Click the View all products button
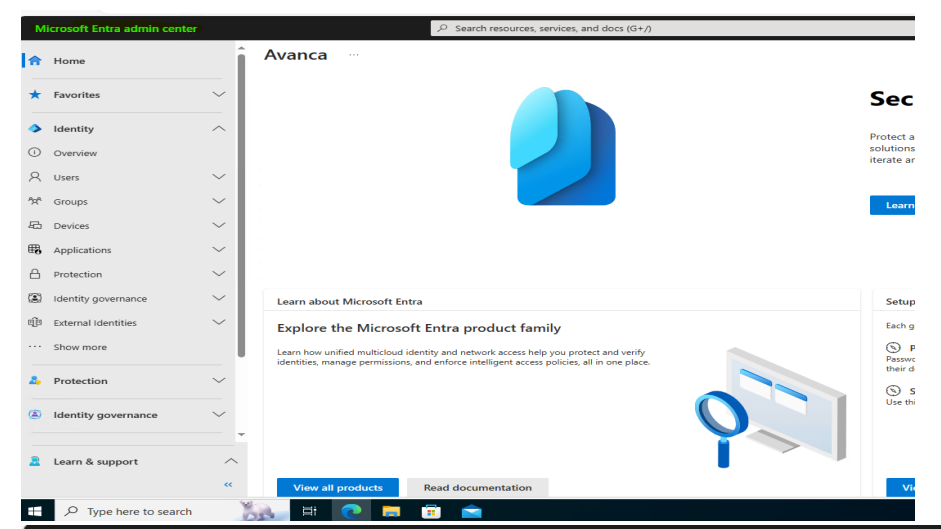Image resolution: width=941 pixels, height=529 pixels. (338, 487)
